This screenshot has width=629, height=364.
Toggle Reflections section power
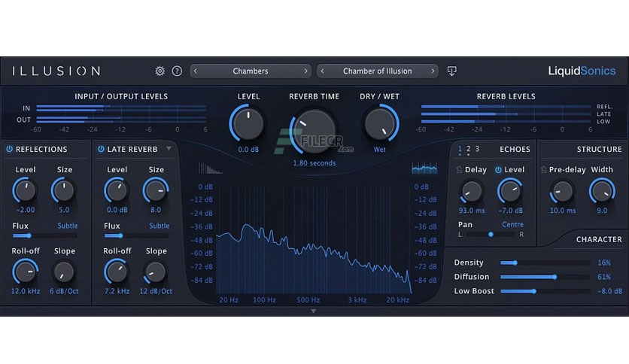(9, 149)
